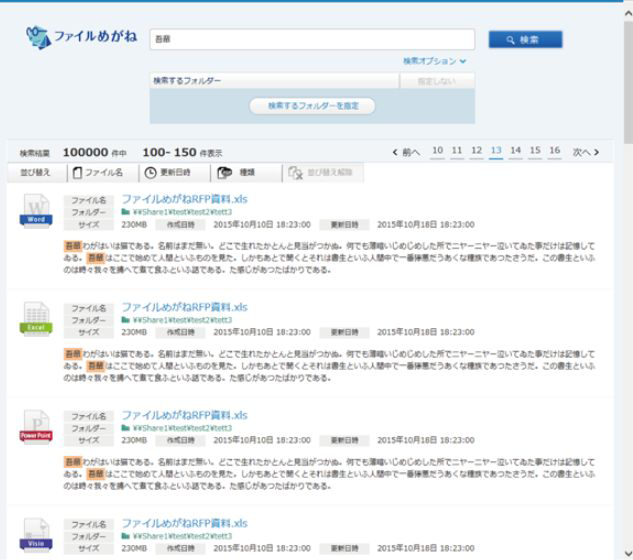Open file title link in Word result
Image resolution: width=633 pixels, height=560 pixels.
coord(184,199)
